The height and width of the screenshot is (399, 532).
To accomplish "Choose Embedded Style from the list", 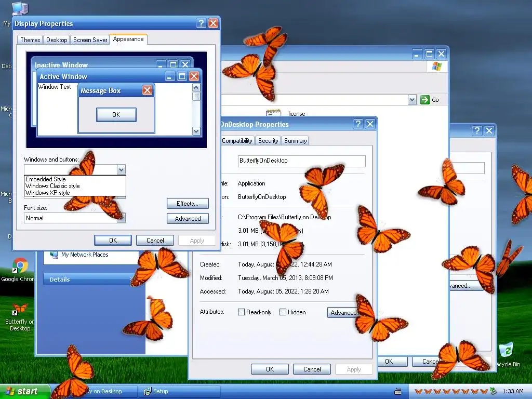I will point(46,179).
